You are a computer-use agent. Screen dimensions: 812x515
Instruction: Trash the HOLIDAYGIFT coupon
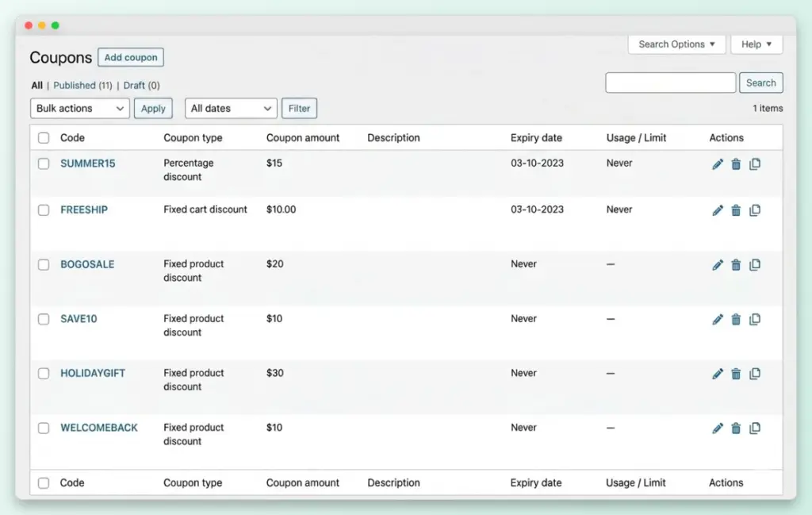[736, 374]
